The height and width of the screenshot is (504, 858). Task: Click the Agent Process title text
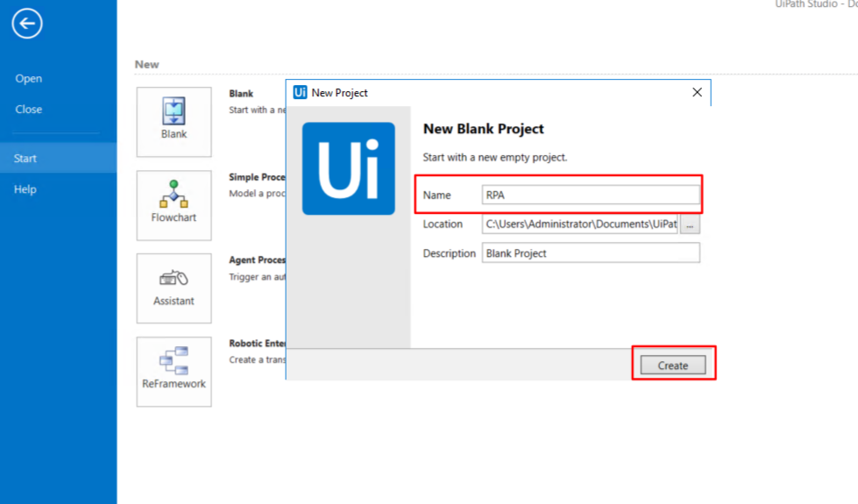pyautogui.click(x=257, y=260)
